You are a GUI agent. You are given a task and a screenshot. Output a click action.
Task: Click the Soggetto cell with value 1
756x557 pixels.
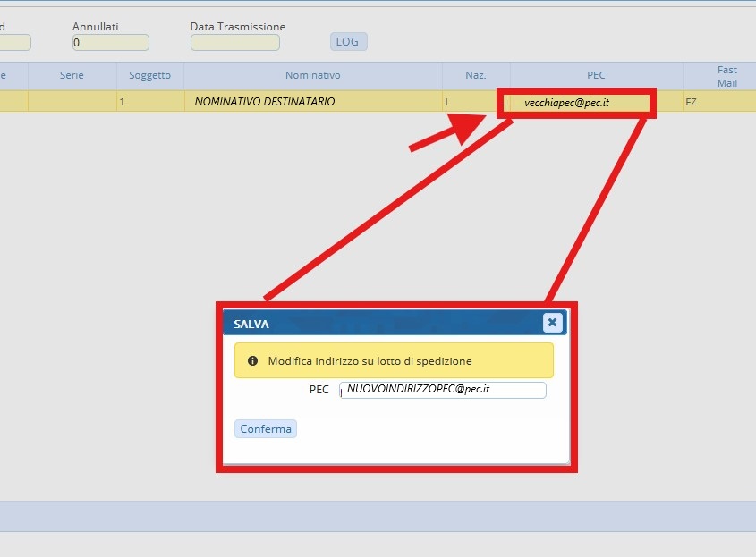tap(149, 102)
